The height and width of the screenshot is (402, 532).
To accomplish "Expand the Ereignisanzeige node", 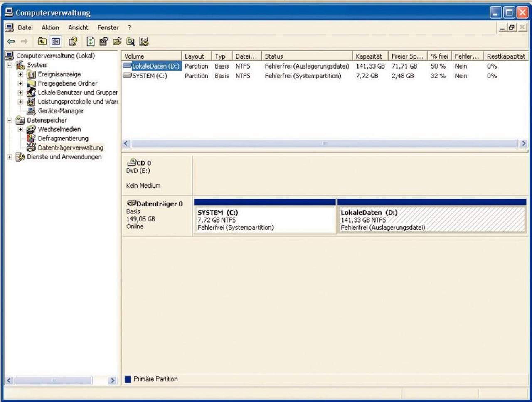I will [20, 74].
